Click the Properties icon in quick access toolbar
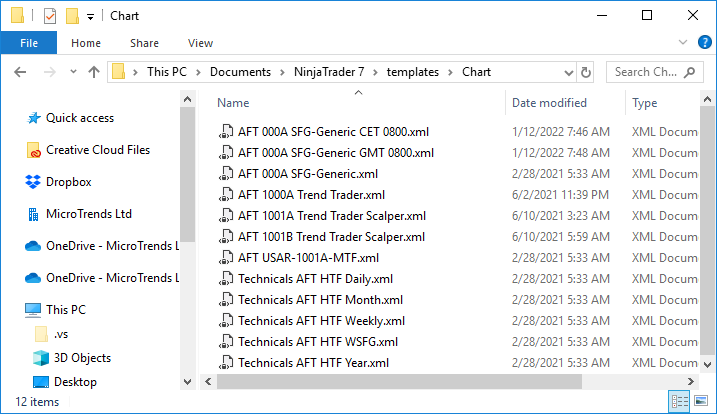The width and height of the screenshot is (717, 414). coord(50,16)
